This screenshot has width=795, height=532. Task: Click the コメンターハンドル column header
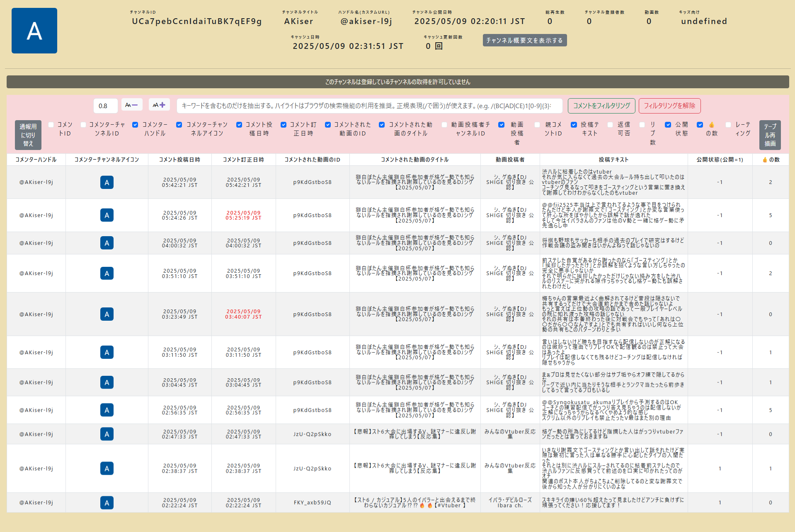(x=36, y=160)
